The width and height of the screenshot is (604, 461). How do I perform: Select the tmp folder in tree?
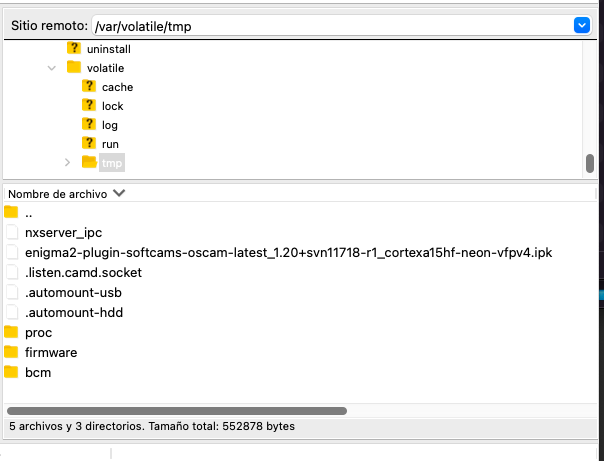coord(111,163)
